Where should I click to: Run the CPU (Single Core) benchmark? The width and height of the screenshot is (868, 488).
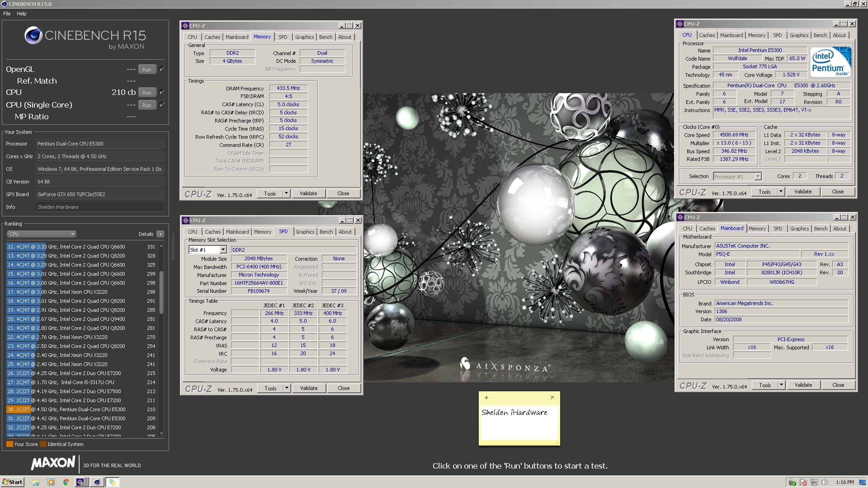[x=147, y=105]
